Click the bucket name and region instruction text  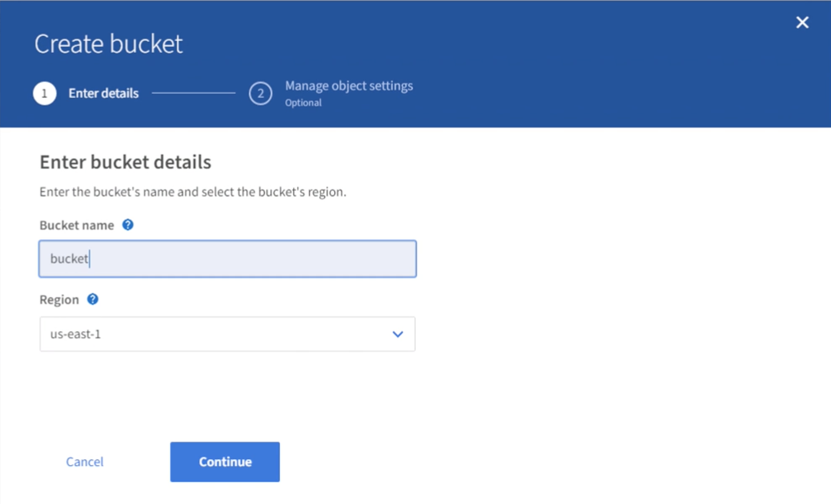[x=193, y=192]
